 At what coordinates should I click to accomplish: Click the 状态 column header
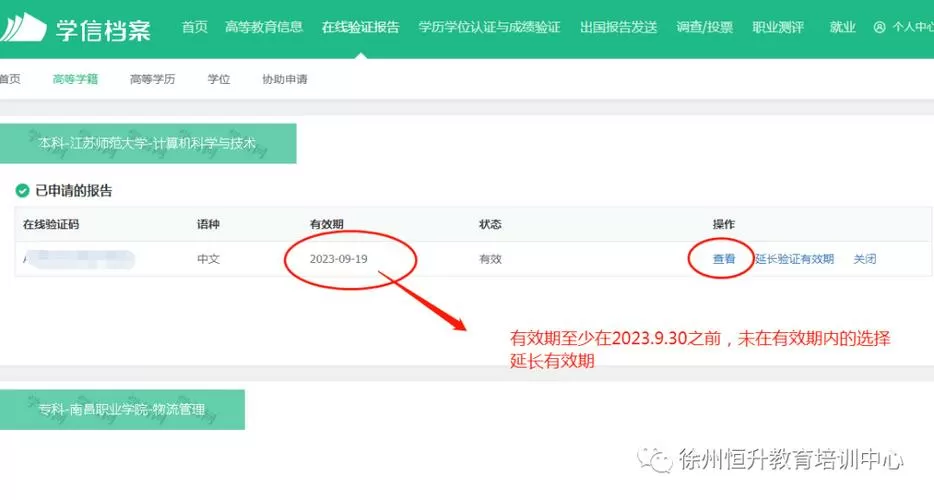pos(490,224)
